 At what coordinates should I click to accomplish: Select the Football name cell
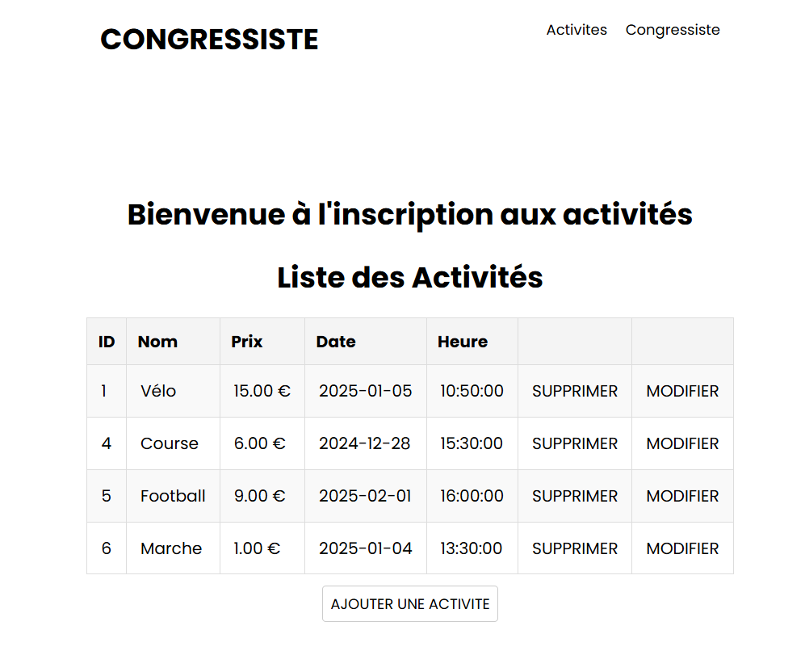[x=173, y=496]
